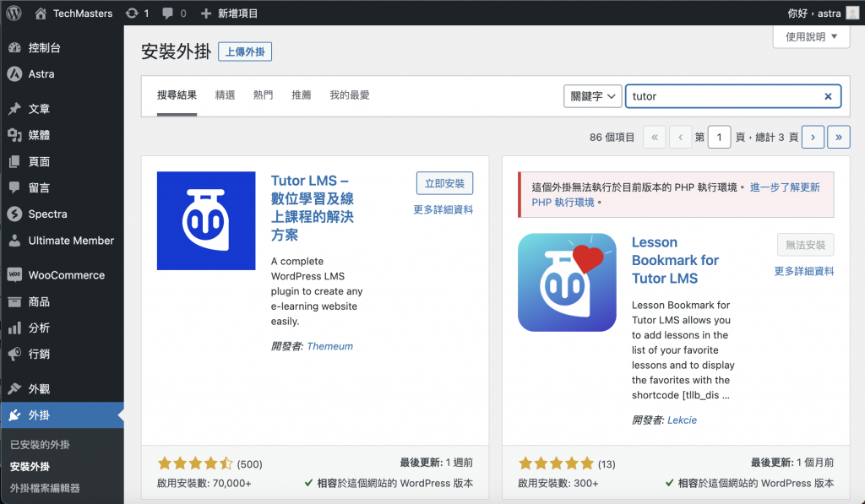
Task: Click the 文章 pin icon
Action: 15,109
